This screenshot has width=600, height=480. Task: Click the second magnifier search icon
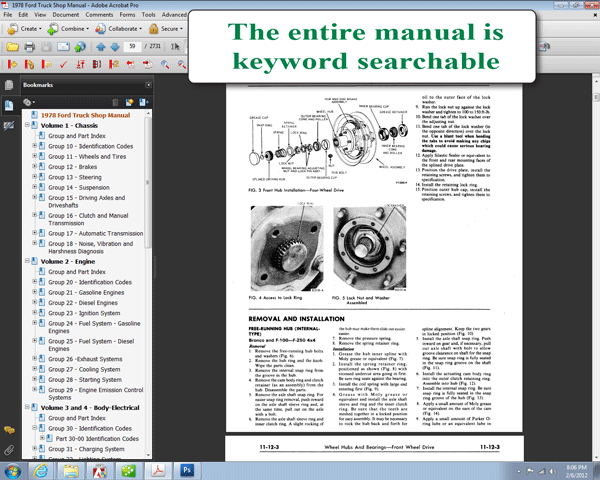[182, 64]
